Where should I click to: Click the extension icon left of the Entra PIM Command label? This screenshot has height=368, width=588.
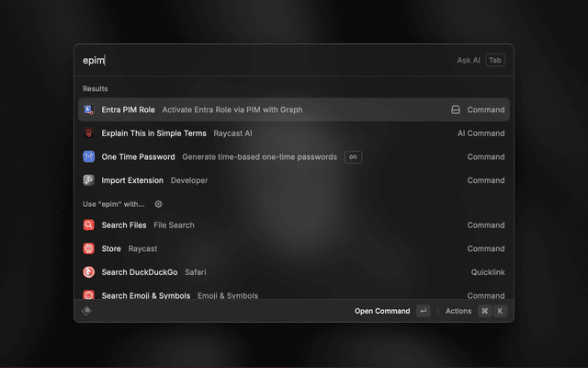point(455,109)
